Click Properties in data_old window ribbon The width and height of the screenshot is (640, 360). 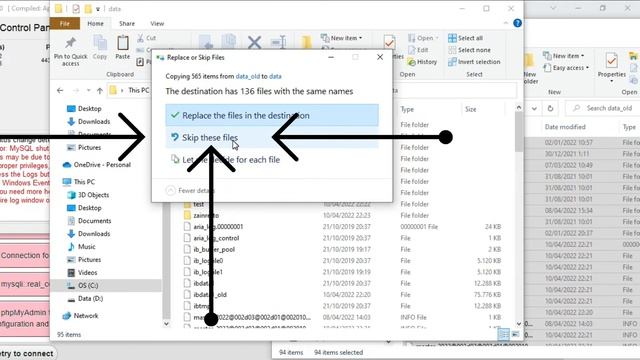pos(611,66)
